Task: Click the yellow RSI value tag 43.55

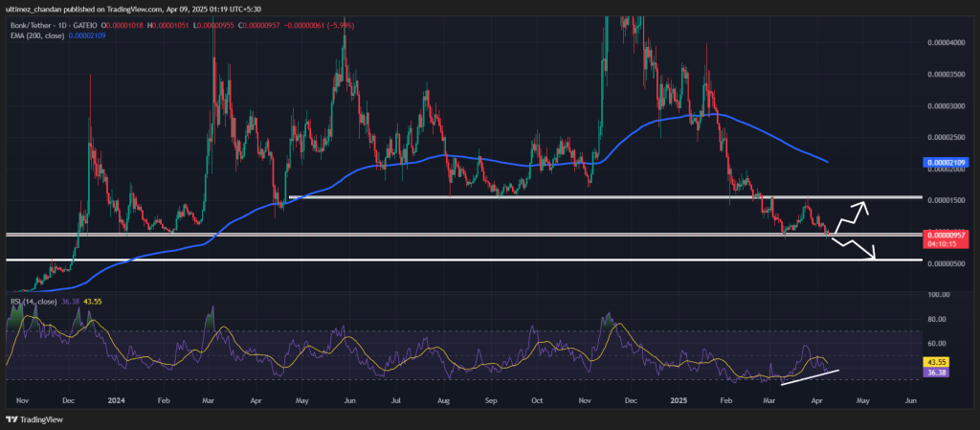Action: click(937, 361)
